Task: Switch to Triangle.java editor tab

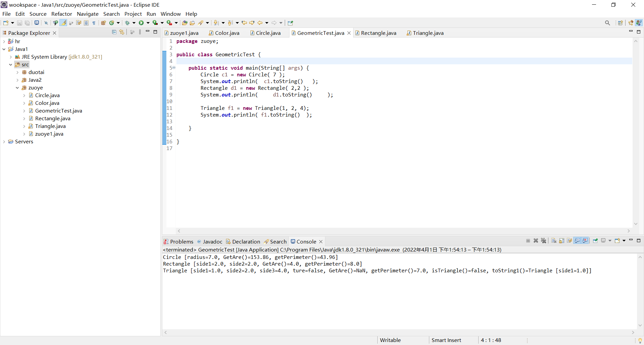Action: point(425,33)
